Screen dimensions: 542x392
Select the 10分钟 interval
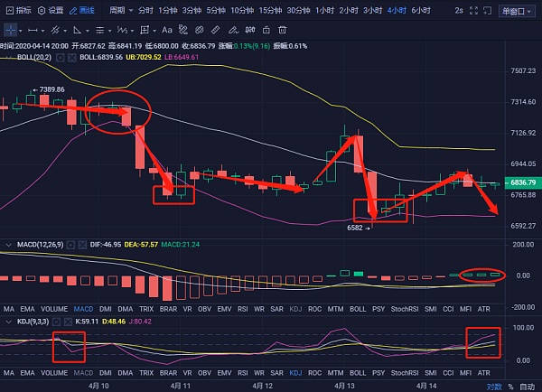(x=242, y=11)
